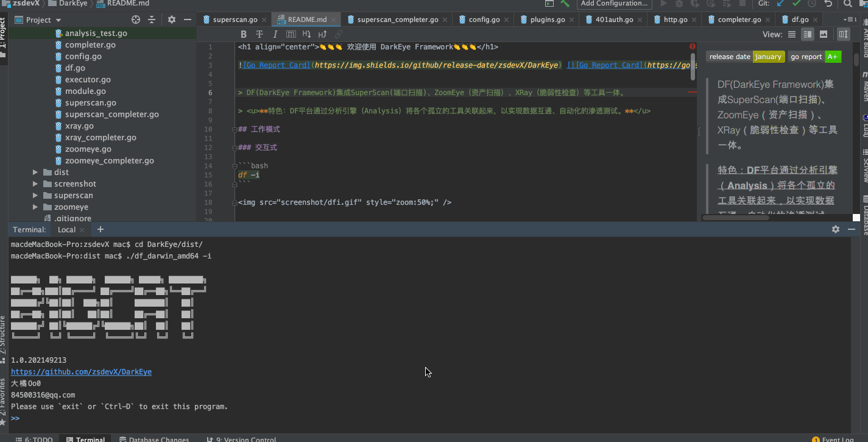The height and width of the screenshot is (442, 868).
Task: Open Search Everywhere magnifier icon
Action: point(848,3)
